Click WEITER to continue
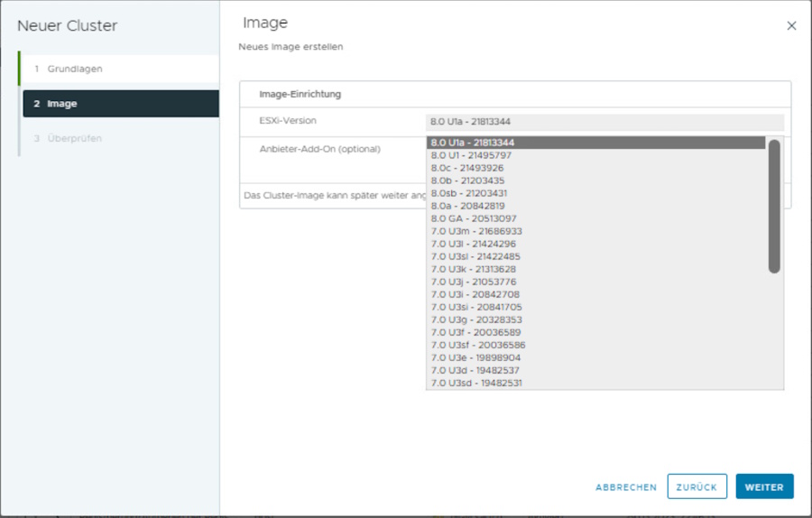The width and height of the screenshot is (812, 518). click(764, 486)
